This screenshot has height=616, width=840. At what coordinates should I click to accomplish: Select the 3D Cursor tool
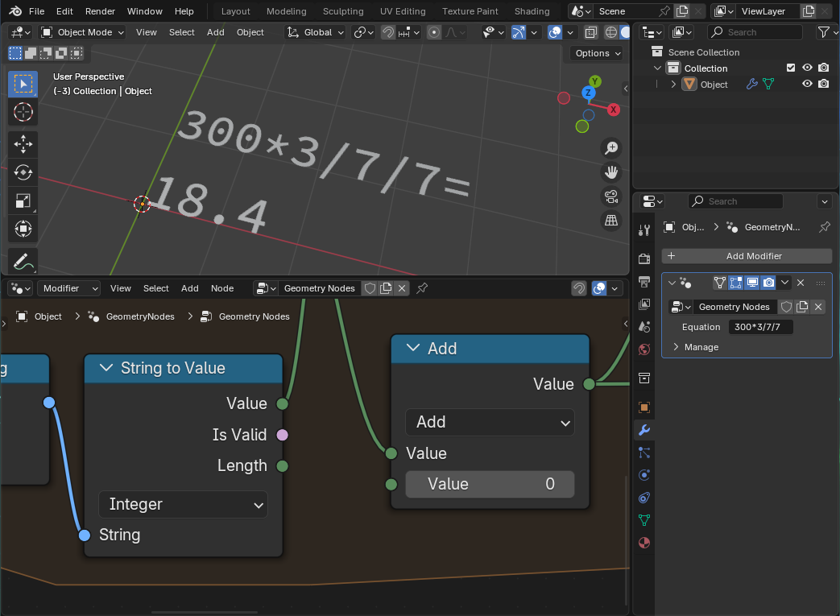[x=23, y=112]
